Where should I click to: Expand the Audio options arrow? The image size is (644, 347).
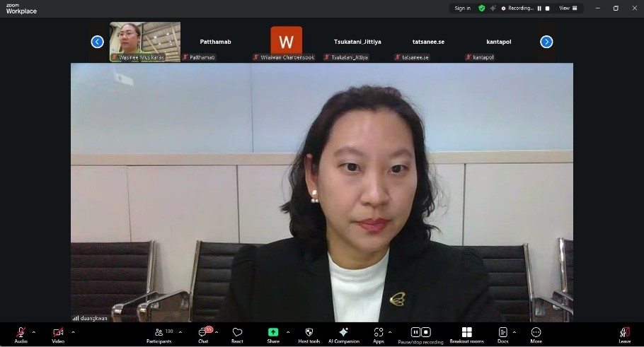click(34, 331)
